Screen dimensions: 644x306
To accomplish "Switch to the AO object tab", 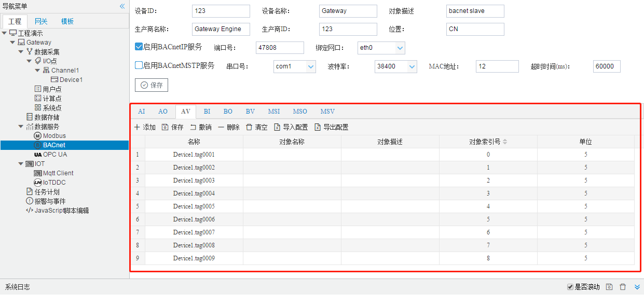I will coord(163,112).
